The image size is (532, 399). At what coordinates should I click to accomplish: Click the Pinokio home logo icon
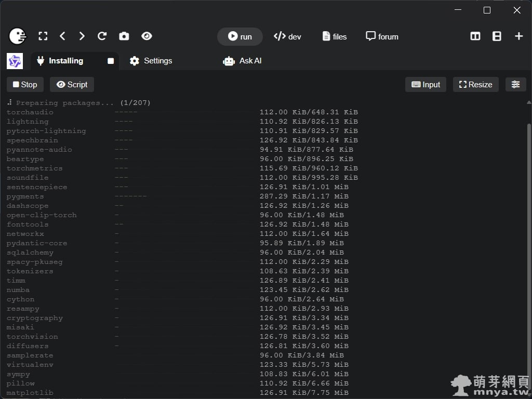(x=18, y=36)
